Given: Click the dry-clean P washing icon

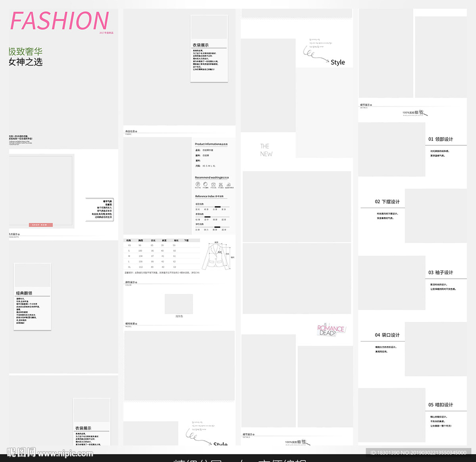Looking at the screenshot, I should 198,184.
